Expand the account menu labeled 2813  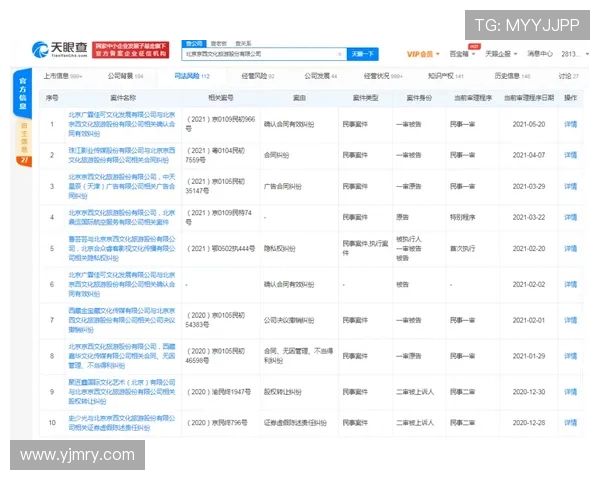575,54
